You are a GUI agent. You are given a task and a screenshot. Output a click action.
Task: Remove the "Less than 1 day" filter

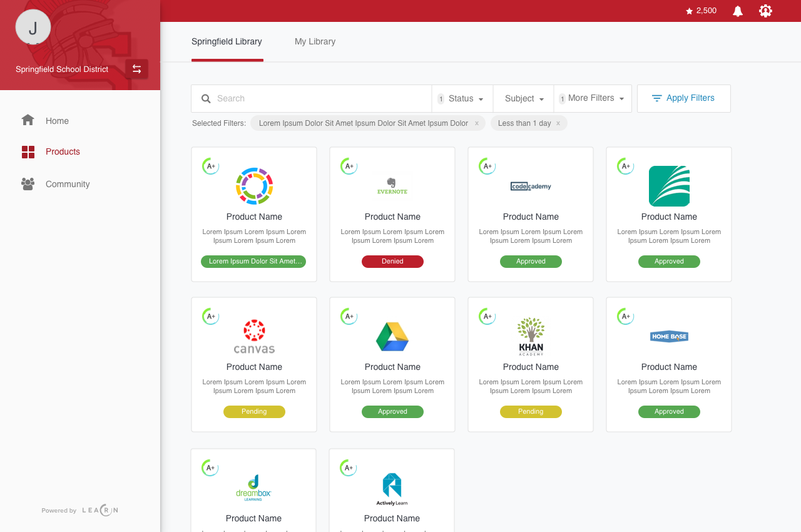[558, 123]
